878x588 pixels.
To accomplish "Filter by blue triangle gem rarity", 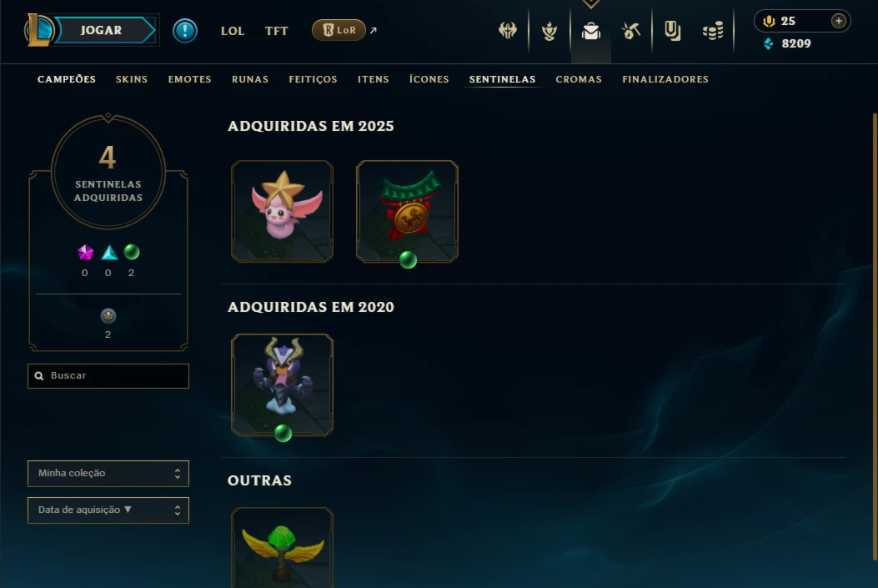I will [x=109, y=253].
